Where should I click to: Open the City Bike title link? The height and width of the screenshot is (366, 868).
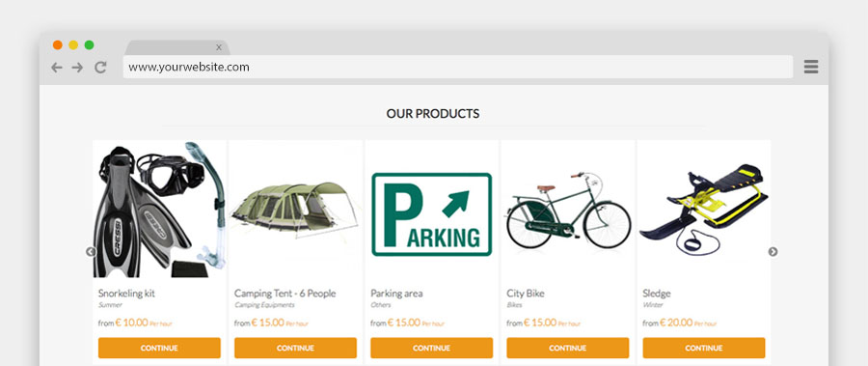coord(526,294)
